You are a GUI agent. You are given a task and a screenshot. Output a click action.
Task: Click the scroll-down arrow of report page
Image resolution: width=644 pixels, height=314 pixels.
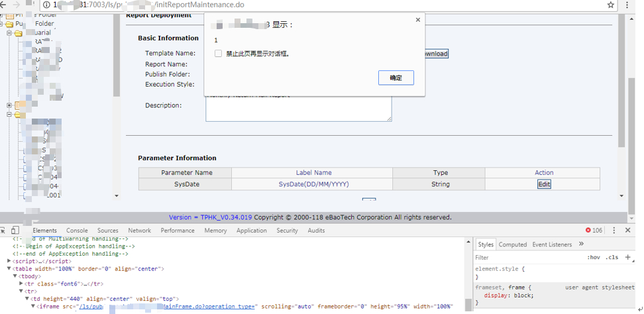[x=621, y=196]
